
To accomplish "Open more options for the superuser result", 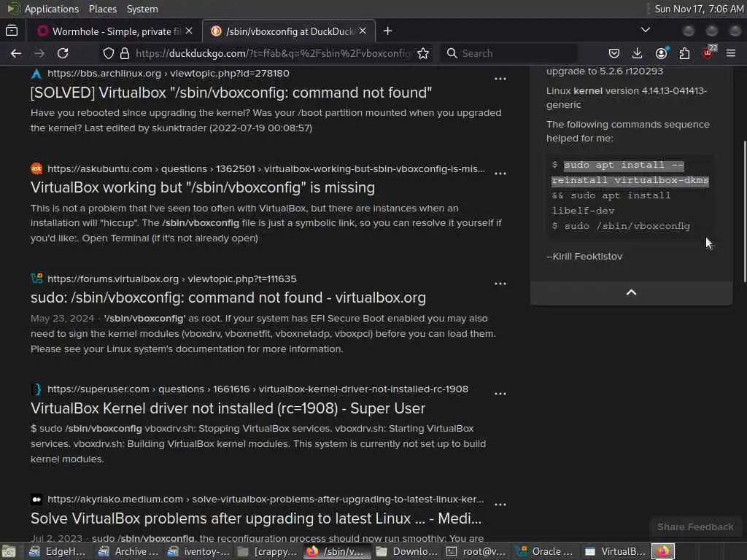I will (500, 394).
